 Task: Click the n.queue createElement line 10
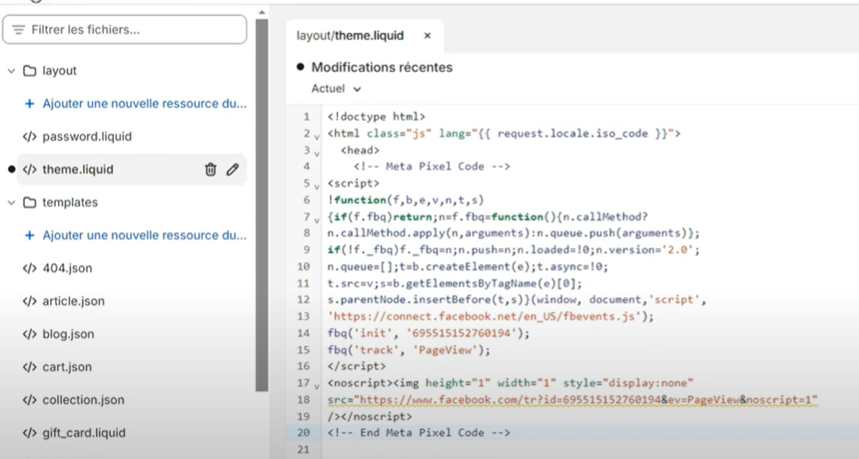467,266
